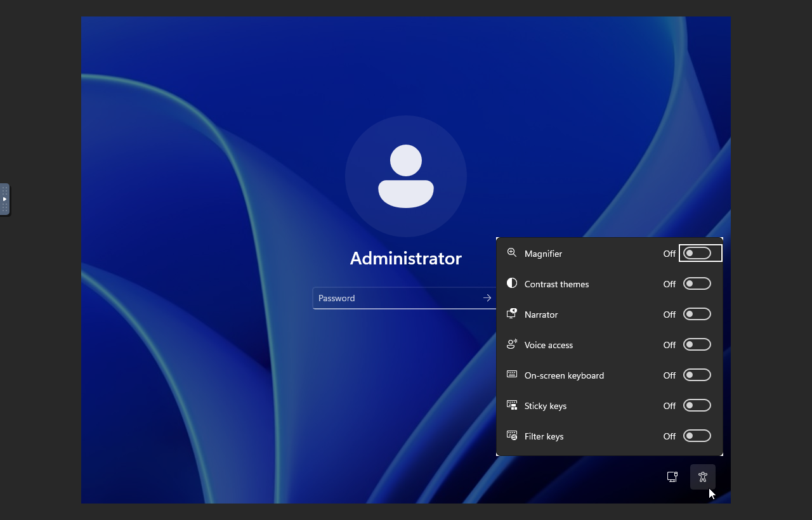Submit password with arrow button
The width and height of the screenshot is (812, 520).
[487, 298]
